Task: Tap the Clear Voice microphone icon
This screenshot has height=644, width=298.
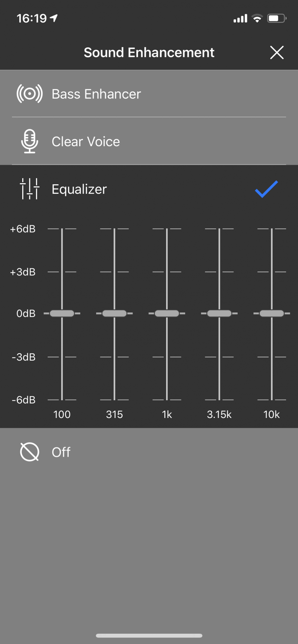Action: (x=30, y=141)
